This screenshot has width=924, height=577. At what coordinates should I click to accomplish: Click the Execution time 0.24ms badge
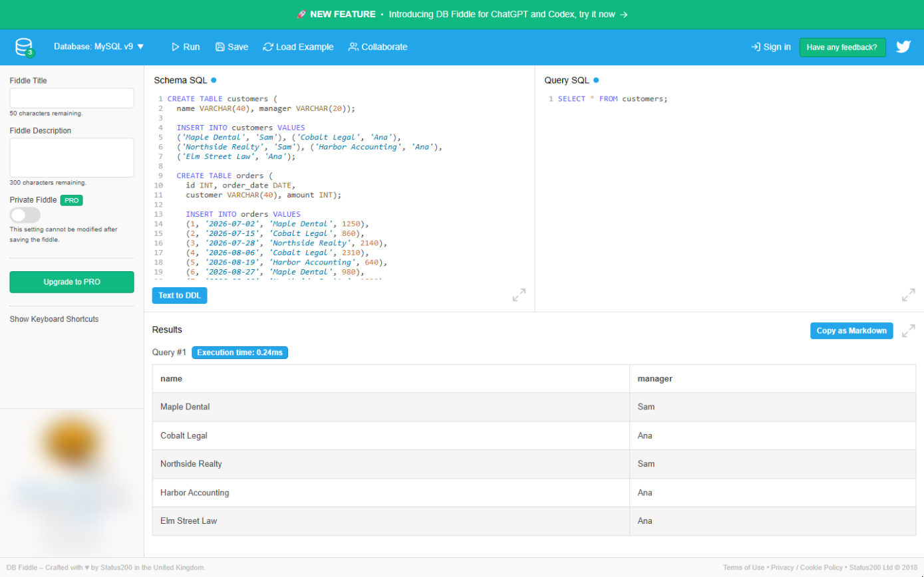click(x=240, y=352)
